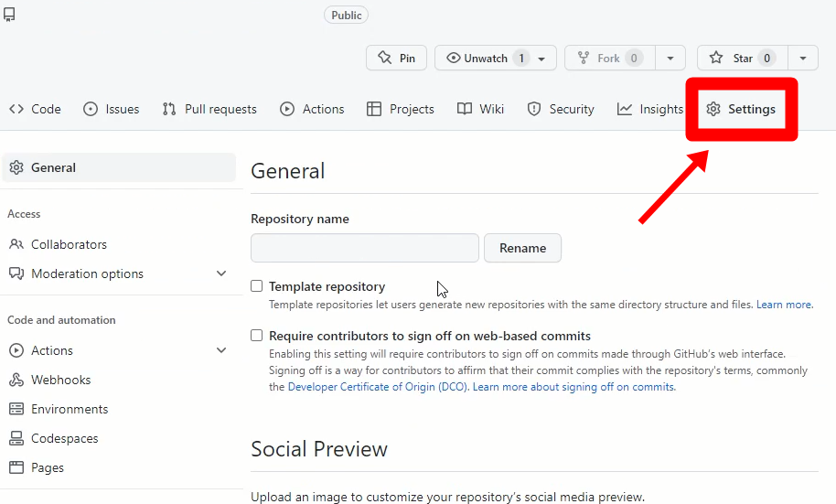Click the Unwatch count badge 1
The height and width of the screenshot is (504, 836).
point(521,58)
